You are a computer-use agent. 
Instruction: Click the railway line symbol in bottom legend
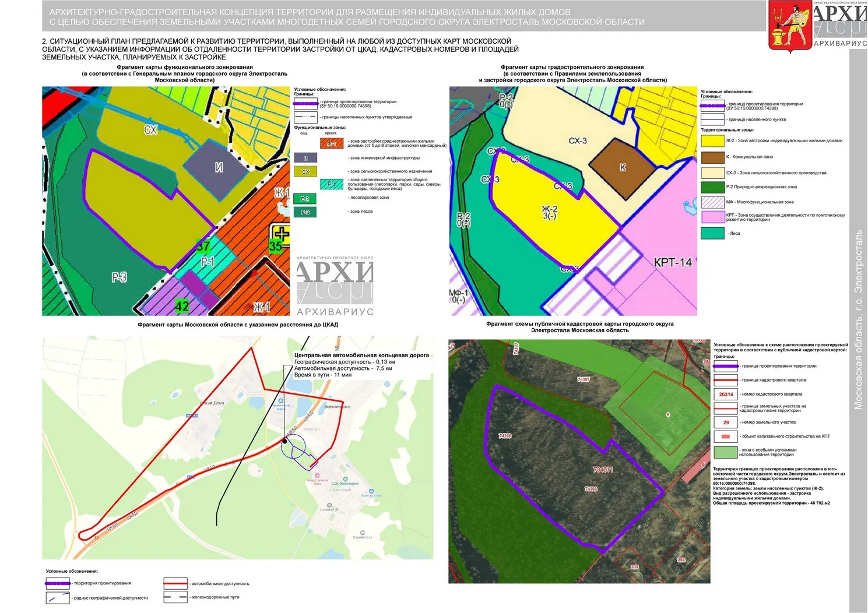175,597
